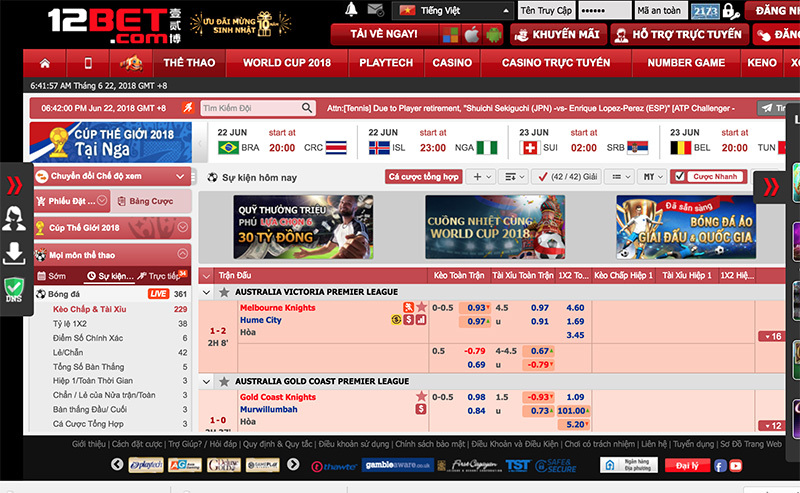800x493 pixels.
Task: Favorite the Australia Victoria Premier League star
Action: 224,293
